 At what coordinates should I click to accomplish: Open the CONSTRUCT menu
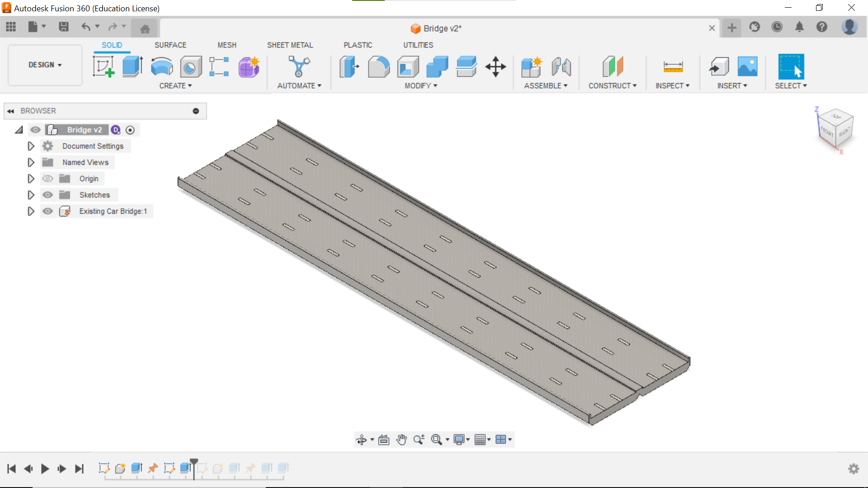[x=612, y=86]
